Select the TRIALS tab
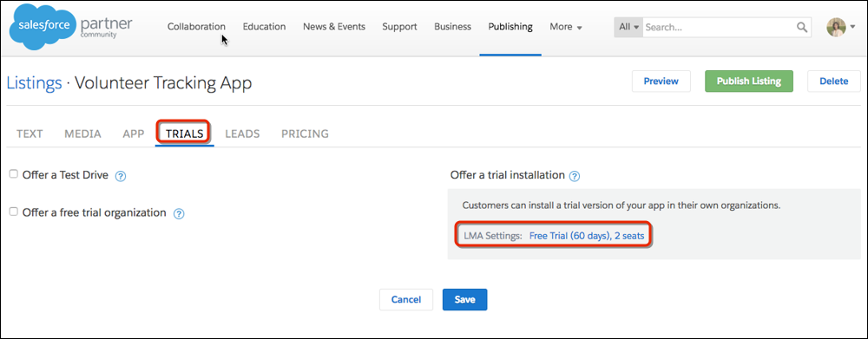 pyautogui.click(x=184, y=134)
